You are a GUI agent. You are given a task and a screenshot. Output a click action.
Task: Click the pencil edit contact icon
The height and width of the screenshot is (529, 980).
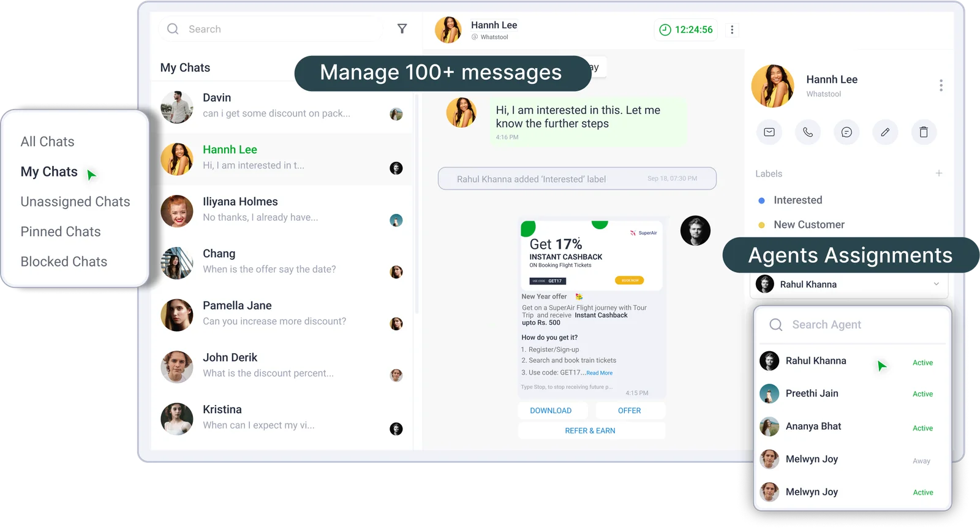[x=885, y=132]
